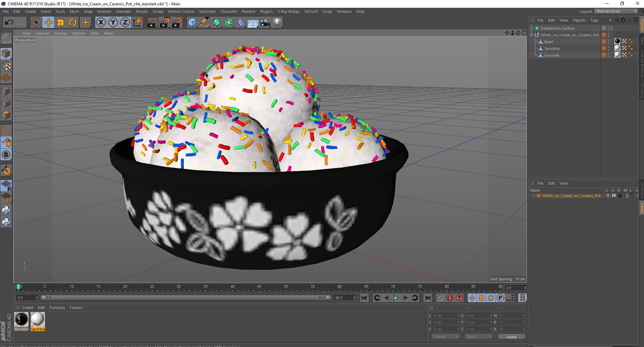The image size is (644, 347).
Task: Toggle X axis lock
Action: pos(101,23)
